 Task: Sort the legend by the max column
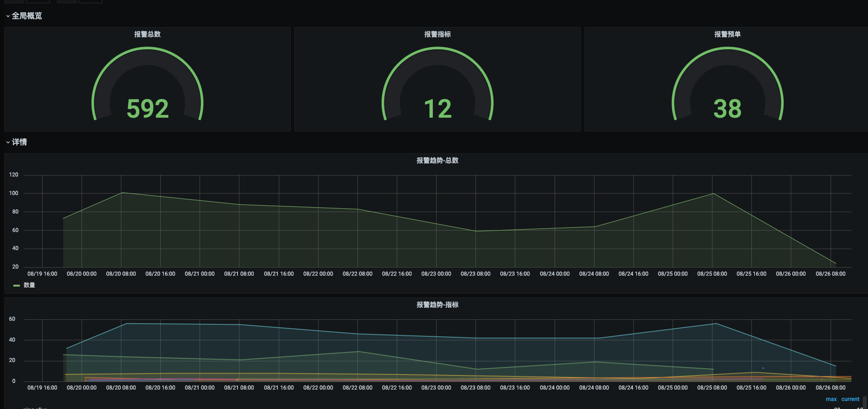831,399
